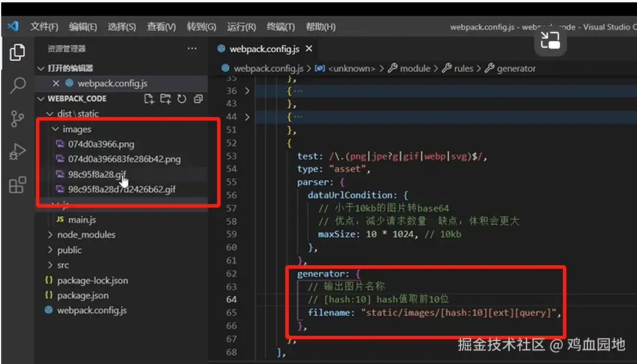The height and width of the screenshot is (364, 637).
Task: Click the 资源管理器 panel title
Action: [x=66, y=49]
